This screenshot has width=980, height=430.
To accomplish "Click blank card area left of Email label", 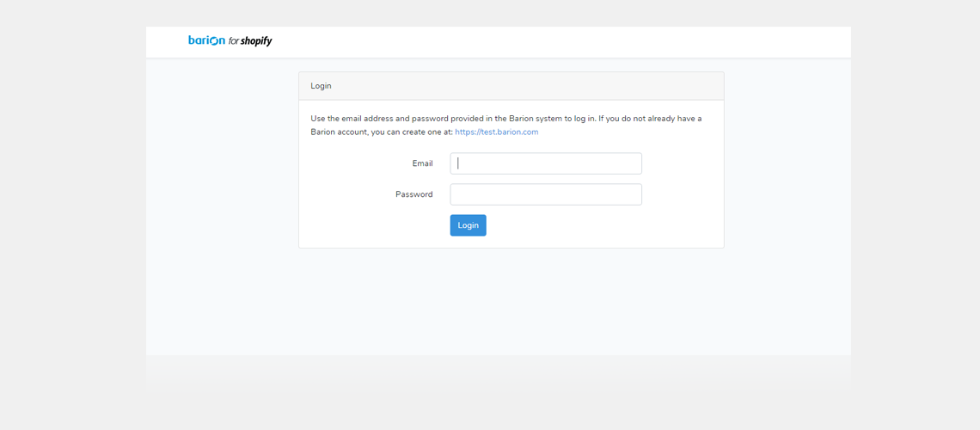I will 356,163.
